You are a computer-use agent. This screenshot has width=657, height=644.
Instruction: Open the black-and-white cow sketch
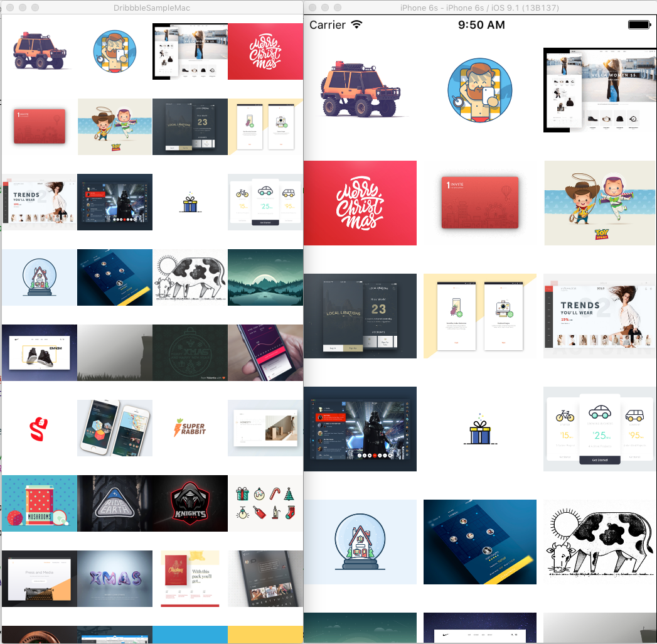(x=599, y=542)
